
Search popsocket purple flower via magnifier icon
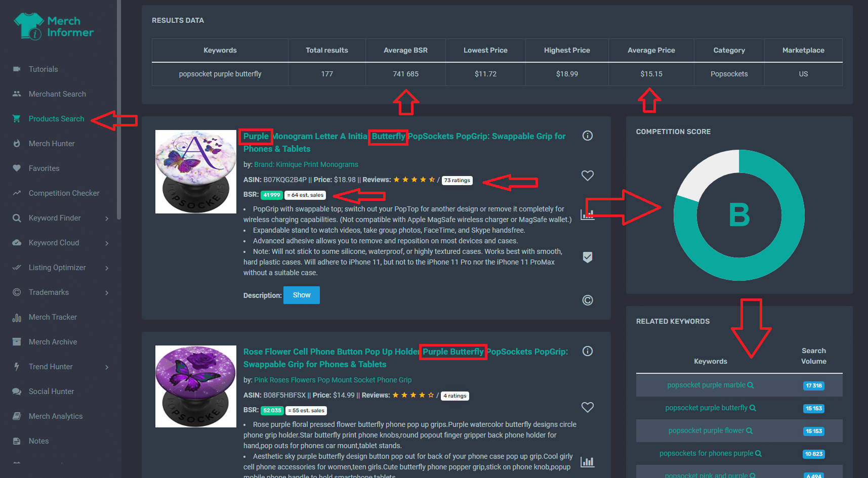750,431
